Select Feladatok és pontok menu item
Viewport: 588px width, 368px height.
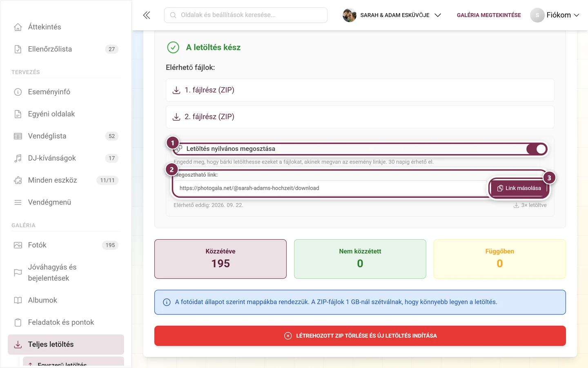66,323
